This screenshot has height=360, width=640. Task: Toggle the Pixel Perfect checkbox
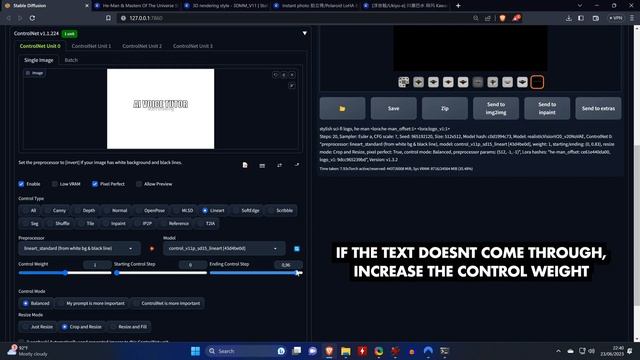coord(95,184)
